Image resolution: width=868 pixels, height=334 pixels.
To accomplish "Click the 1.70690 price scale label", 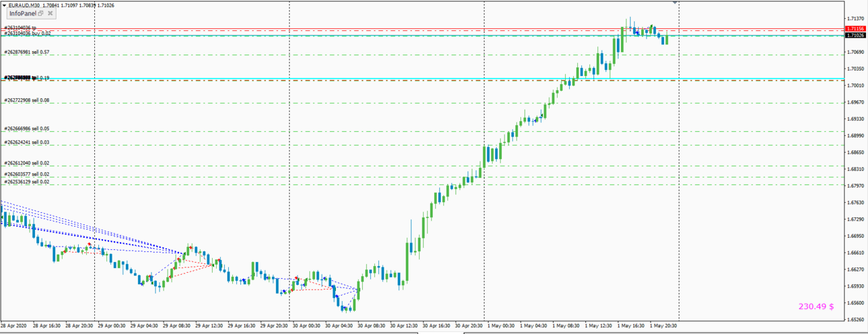I will tap(856, 52).
